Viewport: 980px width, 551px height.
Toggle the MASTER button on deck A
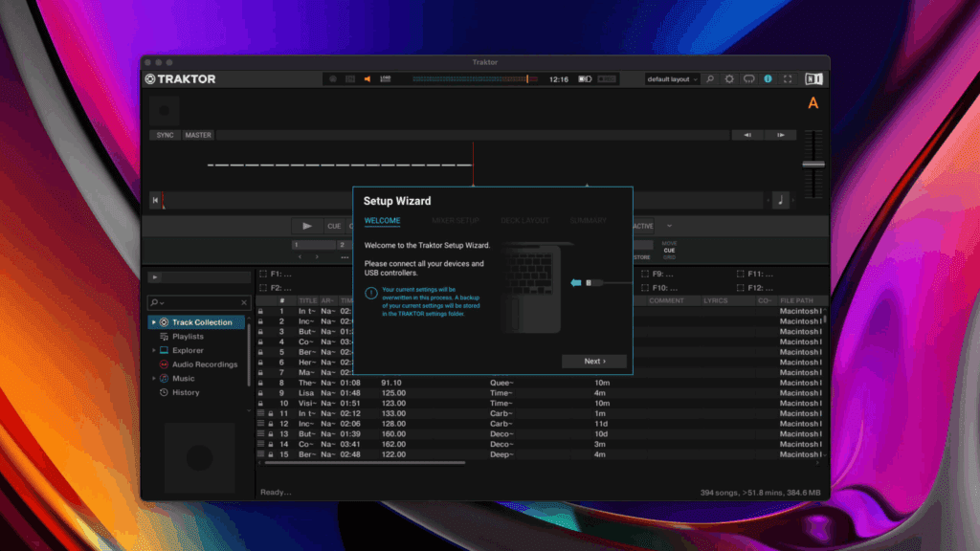click(198, 135)
